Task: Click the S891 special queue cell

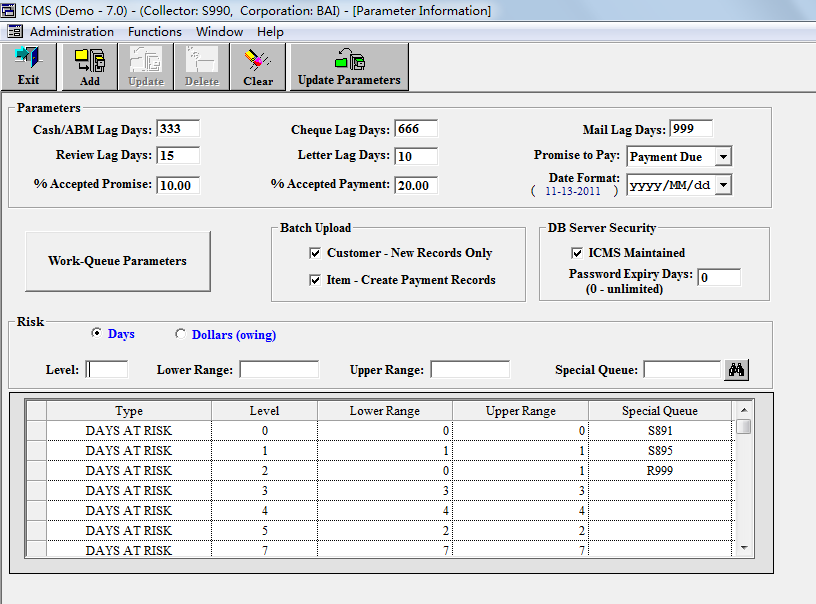Action: tap(660, 431)
